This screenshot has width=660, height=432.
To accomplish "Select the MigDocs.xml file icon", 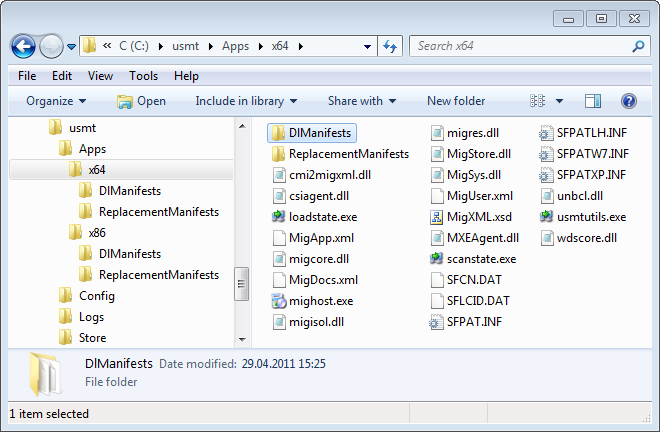I will 279,280.
